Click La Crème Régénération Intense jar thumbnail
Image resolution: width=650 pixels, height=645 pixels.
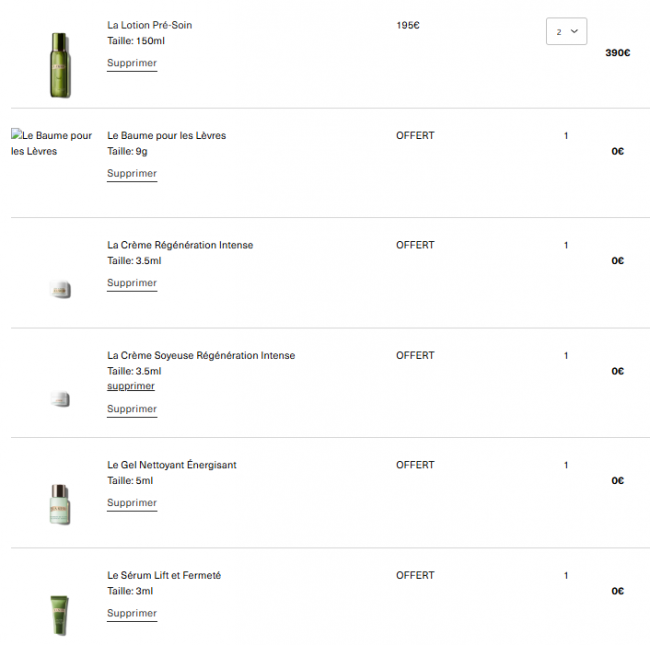(x=60, y=290)
